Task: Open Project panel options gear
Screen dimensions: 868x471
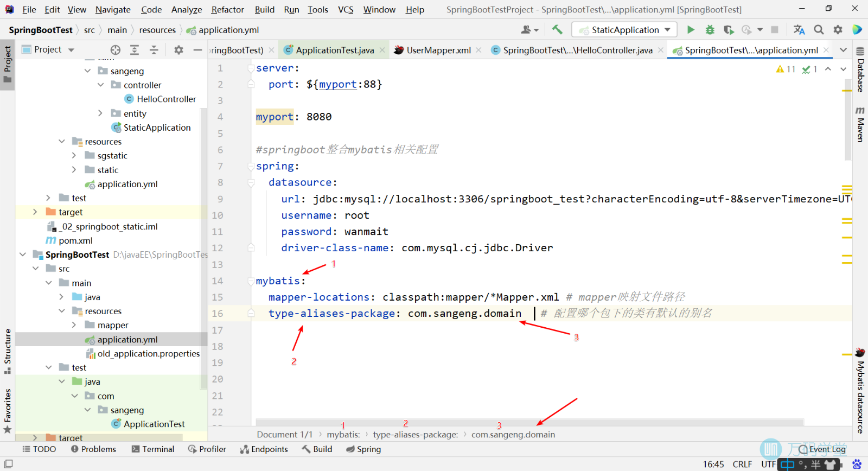Action: [x=178, y=50]
